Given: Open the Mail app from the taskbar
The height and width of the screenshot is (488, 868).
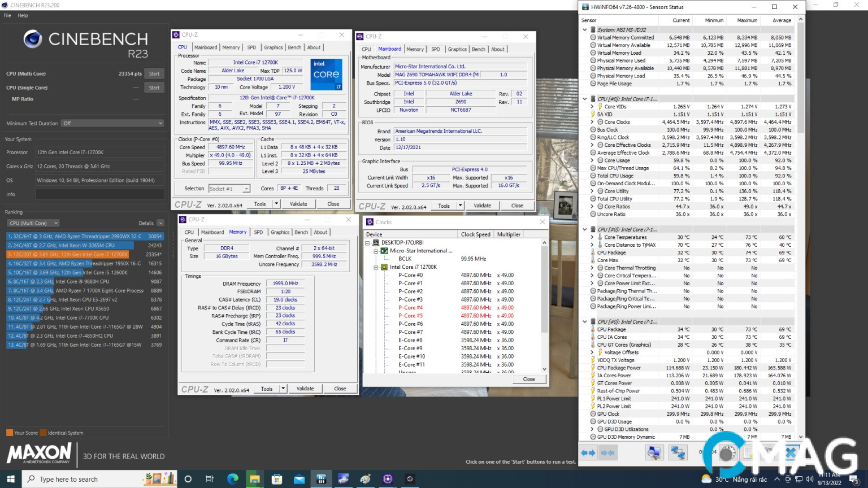Looking at the screenshot, I should (x=299, y=479).
